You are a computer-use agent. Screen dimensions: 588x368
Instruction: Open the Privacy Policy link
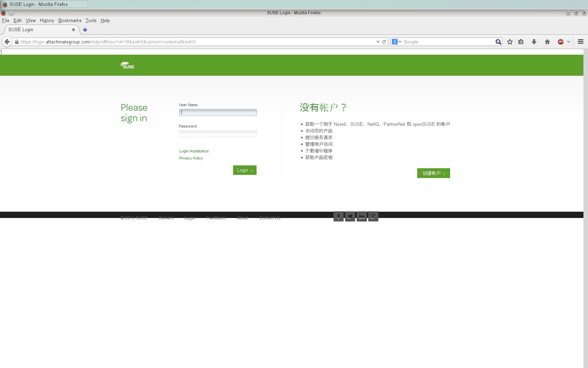[x=191, y=158]
